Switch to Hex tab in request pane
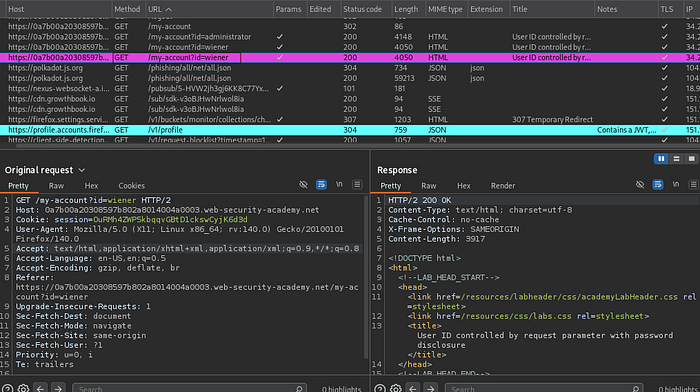Screen dimensions: 700x392 tap(91, 186)
